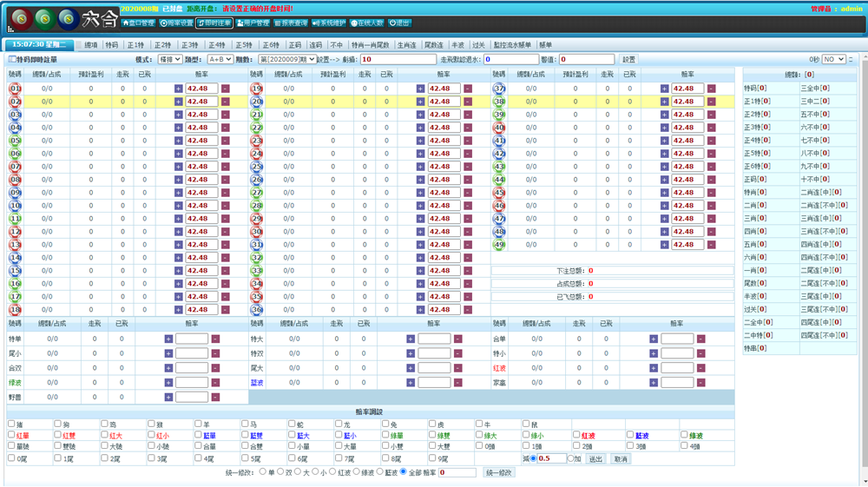This screenshot has width=868, height=487.
Task: Click the red number 01 ball
Action: click(x=16, y=89)
